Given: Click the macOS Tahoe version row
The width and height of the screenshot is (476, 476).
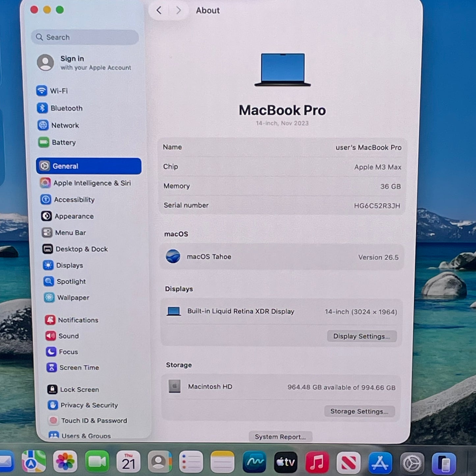Looking at the screenshot, I should click(282, 257).
